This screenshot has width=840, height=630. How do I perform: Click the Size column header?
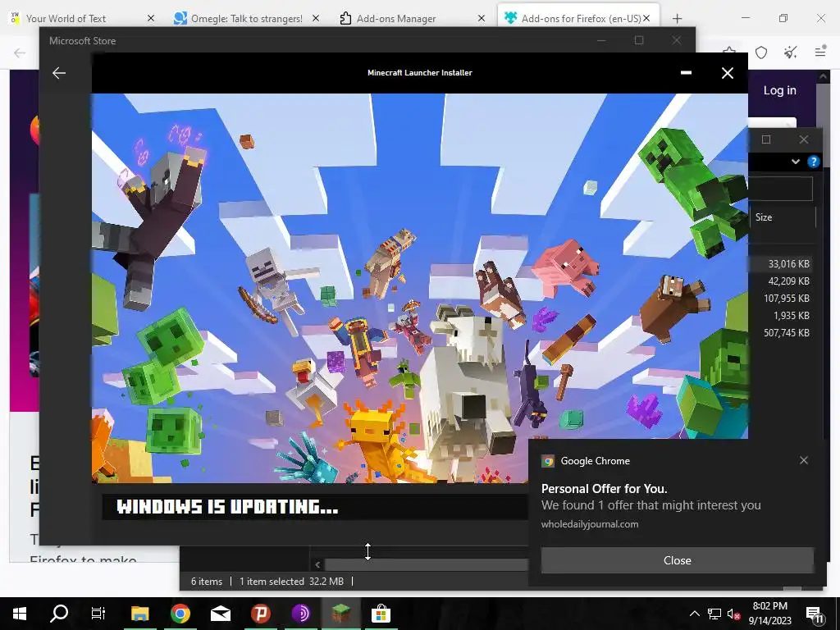point(782,217)
